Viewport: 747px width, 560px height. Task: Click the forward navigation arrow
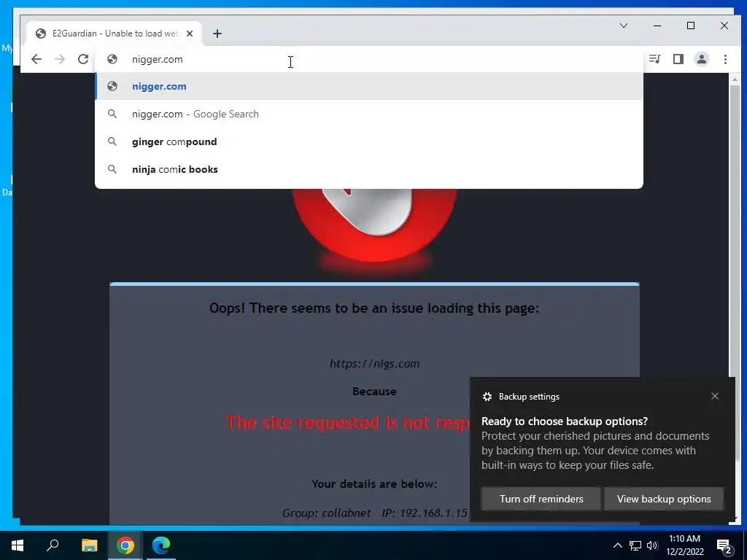tap(60, 59)
